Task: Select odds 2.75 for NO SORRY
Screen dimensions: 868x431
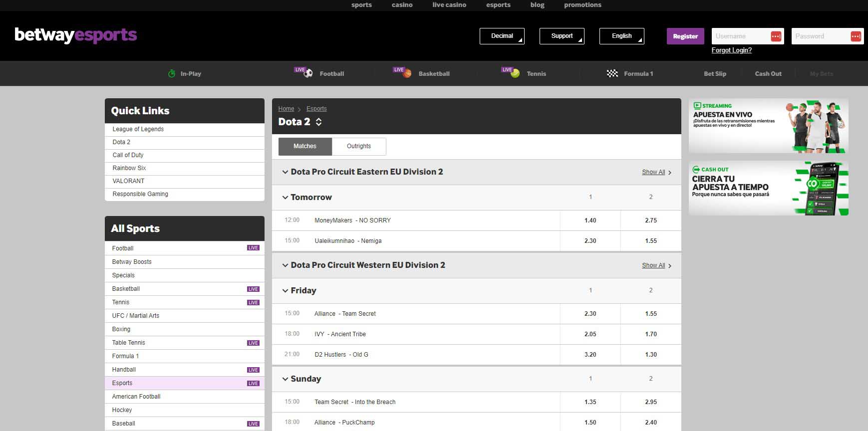Action: pos(651,220)
